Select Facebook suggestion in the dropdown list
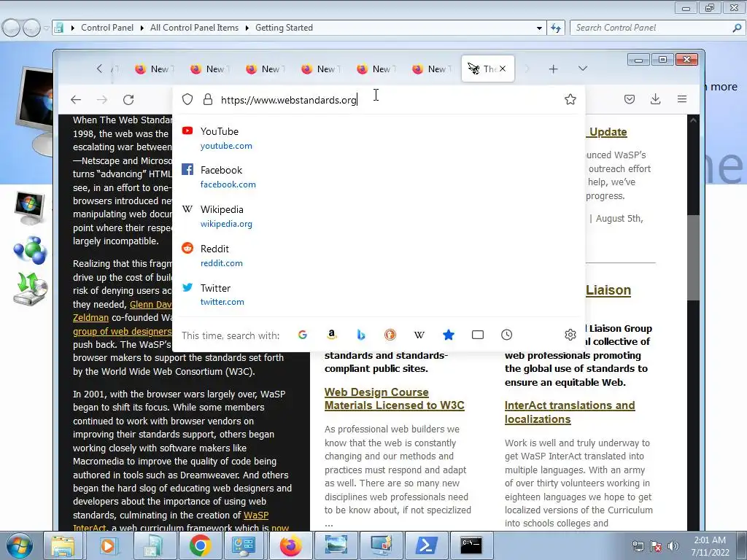747x560 pixels. click(x=379, y=177)
